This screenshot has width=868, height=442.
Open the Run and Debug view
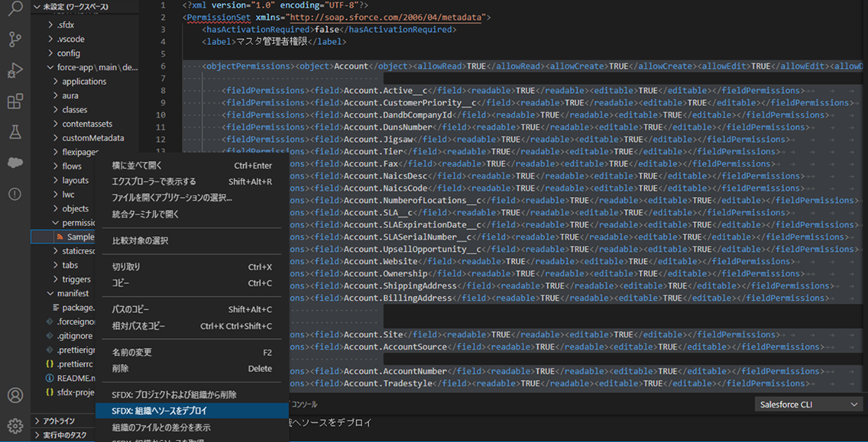[15, 70]
